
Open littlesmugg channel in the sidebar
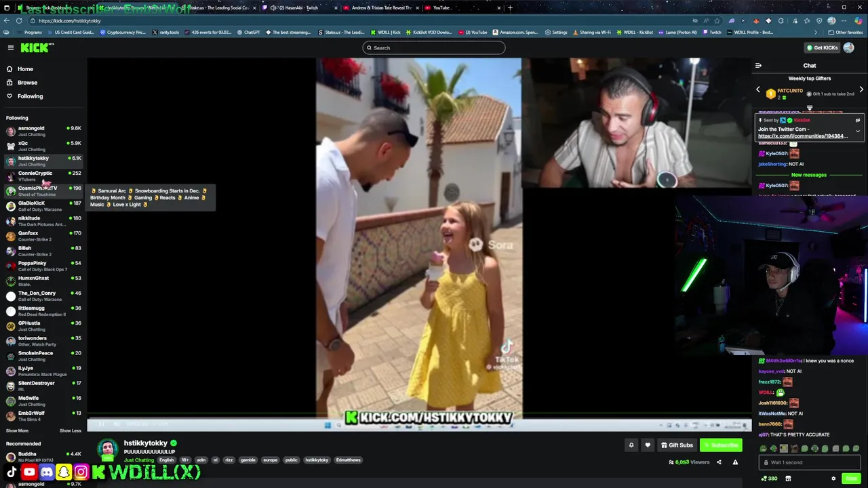[x=43, y=310]
